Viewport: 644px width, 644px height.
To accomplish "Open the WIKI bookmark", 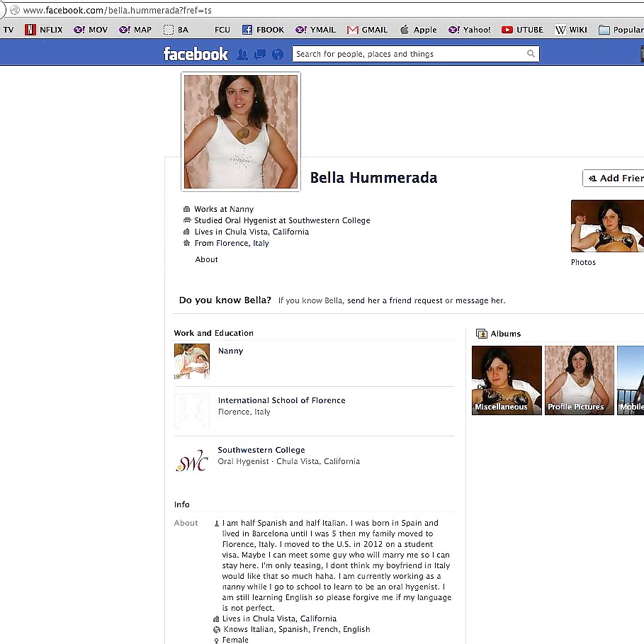I will pos(571,30).
